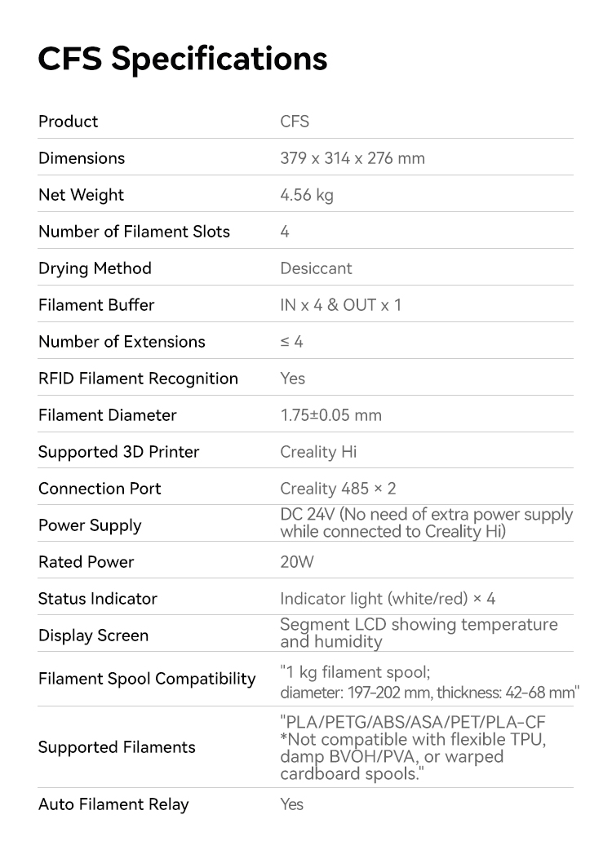Screen dimensions: 612x868
Task: Select the 1.75±0.05 mm diameter value
Action: point(330,415)
